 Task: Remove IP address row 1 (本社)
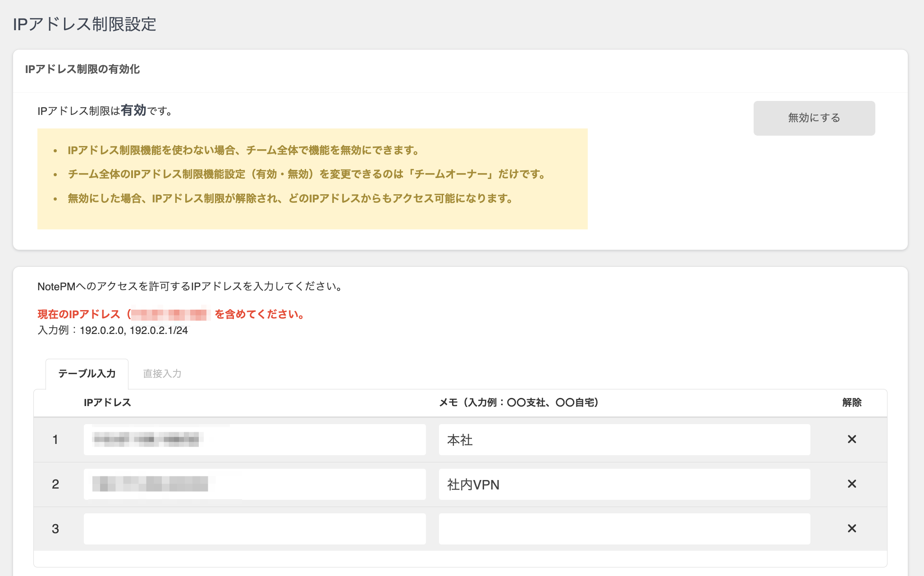point(851,439)
